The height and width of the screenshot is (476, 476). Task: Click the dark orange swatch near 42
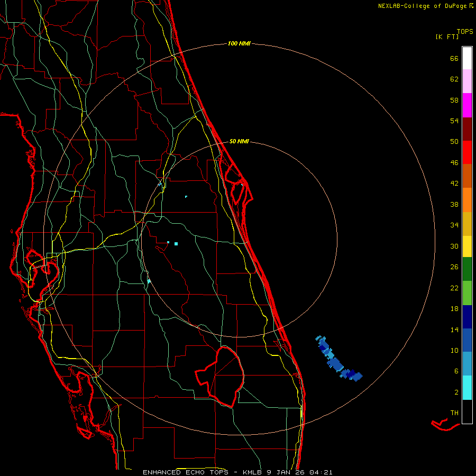(467, 176)
